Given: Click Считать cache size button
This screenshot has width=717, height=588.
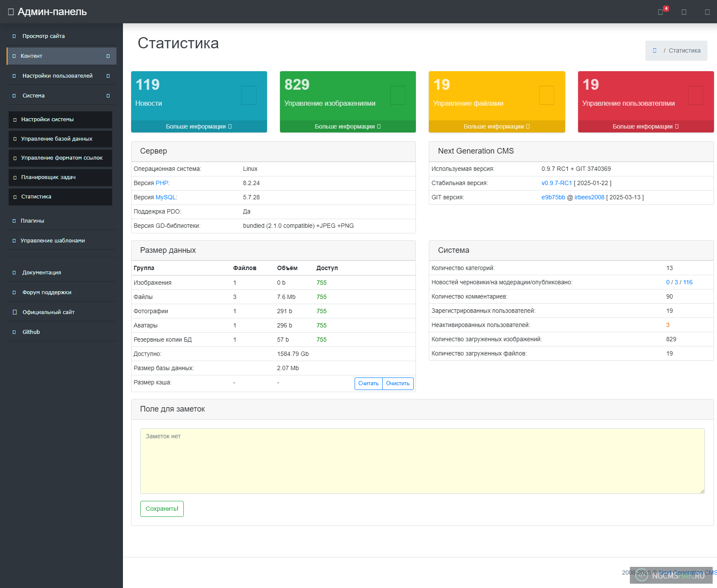Looking at the screenshot, I should coord(368,384).
